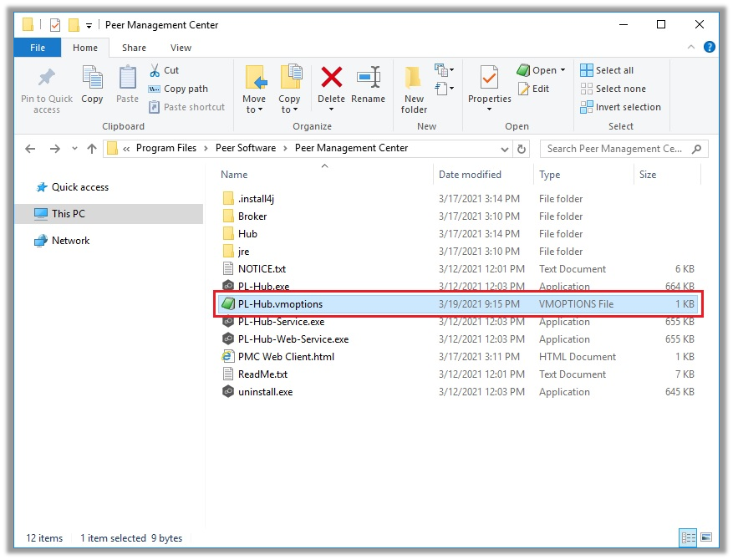Select all items in the folder

pyautogui.click(x=608, y=69)
